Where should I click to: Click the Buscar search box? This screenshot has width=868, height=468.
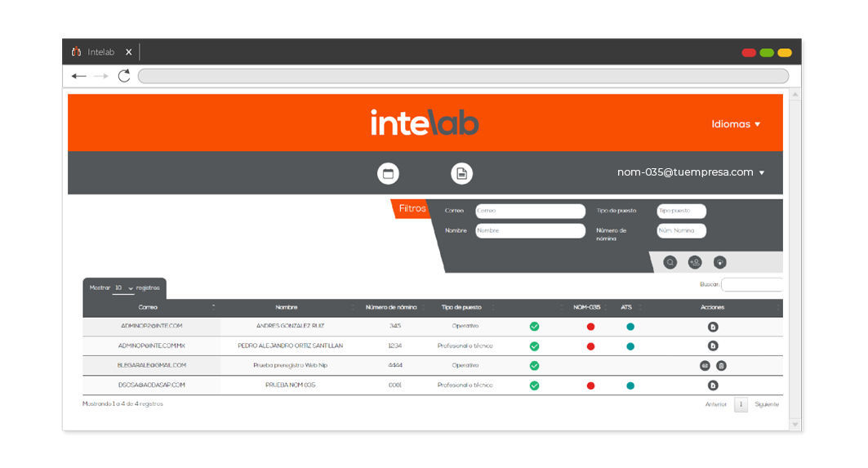[x=752, y=285]
